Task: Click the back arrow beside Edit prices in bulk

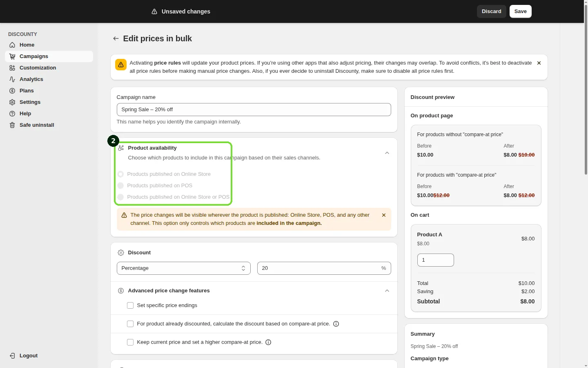Action: coord(116,38)
